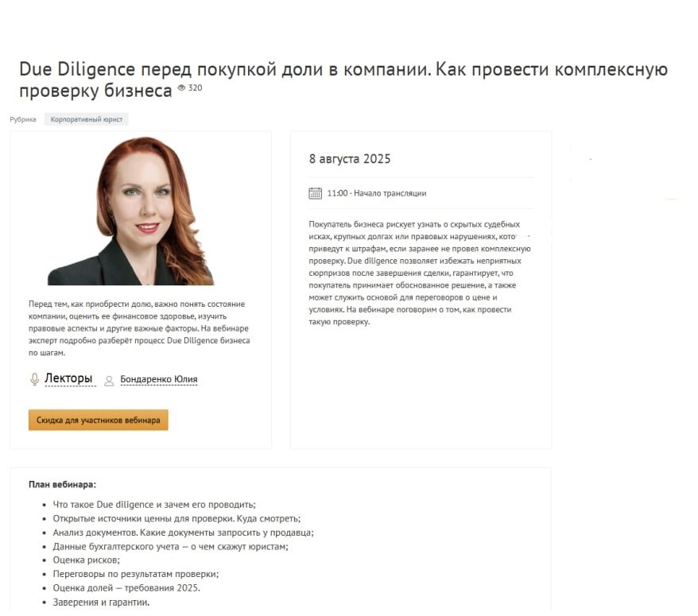This screenshot has height=616, width=698.
Task: Click the webinar title heading
Action: pyautogui.click(x=343, y=79)
